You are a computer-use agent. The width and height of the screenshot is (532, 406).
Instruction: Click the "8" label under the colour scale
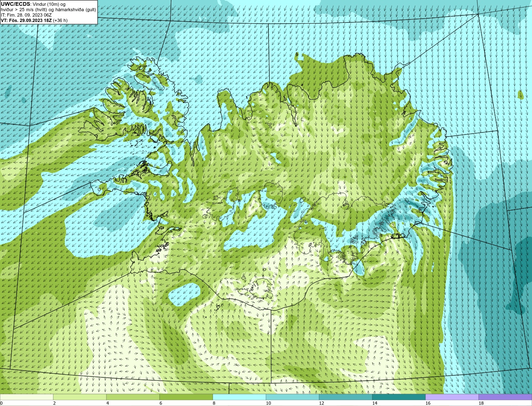coord(214,403)
